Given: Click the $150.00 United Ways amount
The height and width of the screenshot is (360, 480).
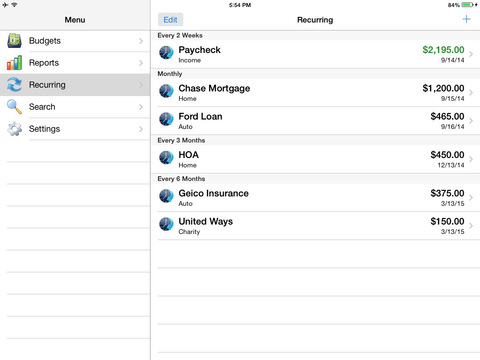Looking at the screenshot, I should click(447, 221).
